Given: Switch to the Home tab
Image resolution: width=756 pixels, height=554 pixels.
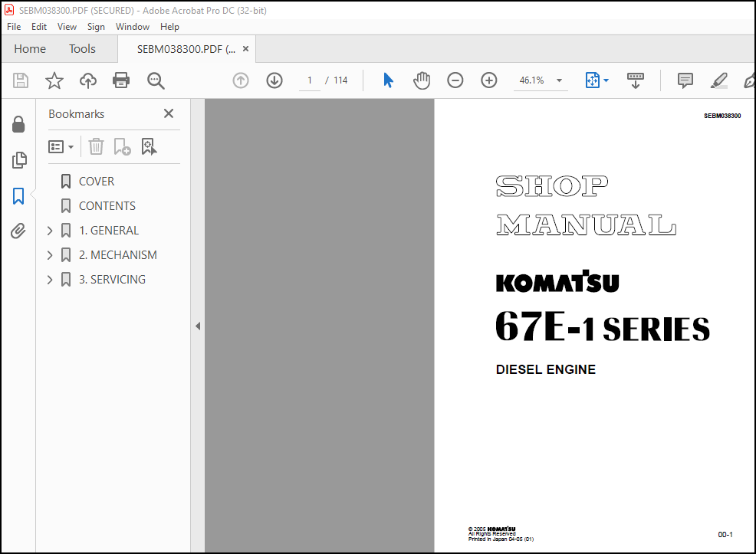Looking at the screenshot, I should [x=30, y=48].
